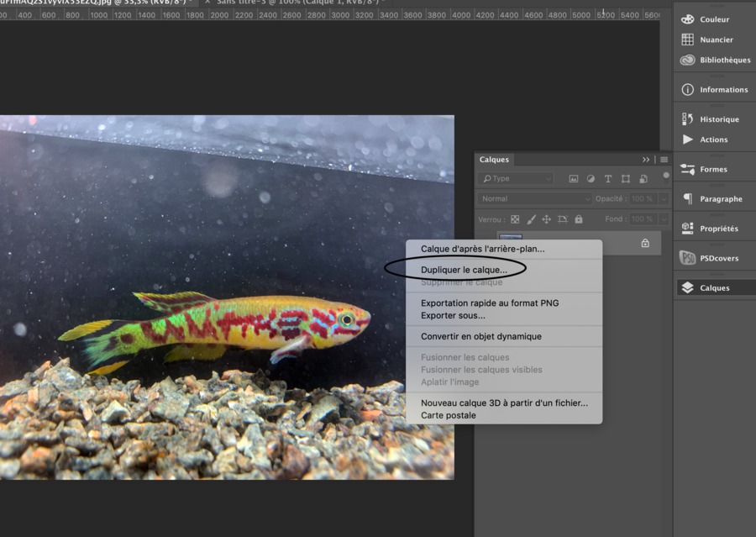The image size is (756, 537).
Task: Click the background layer thumbnail
Action: 511,236
